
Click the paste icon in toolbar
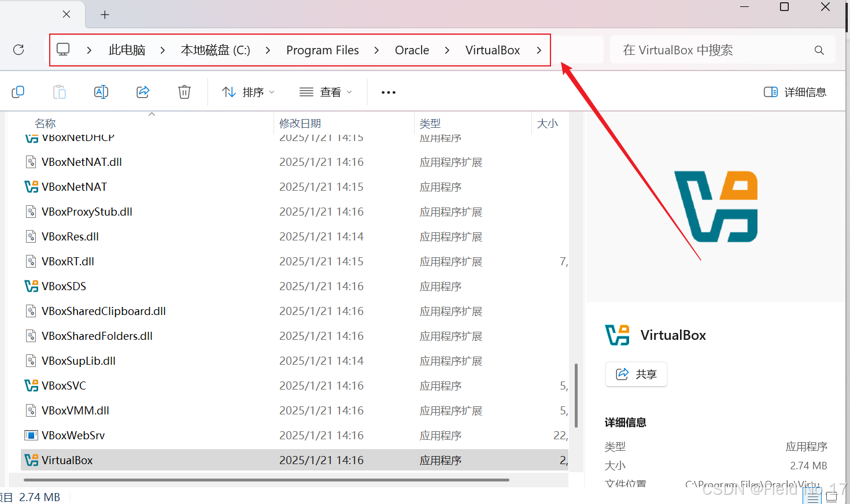coord(60,92)
